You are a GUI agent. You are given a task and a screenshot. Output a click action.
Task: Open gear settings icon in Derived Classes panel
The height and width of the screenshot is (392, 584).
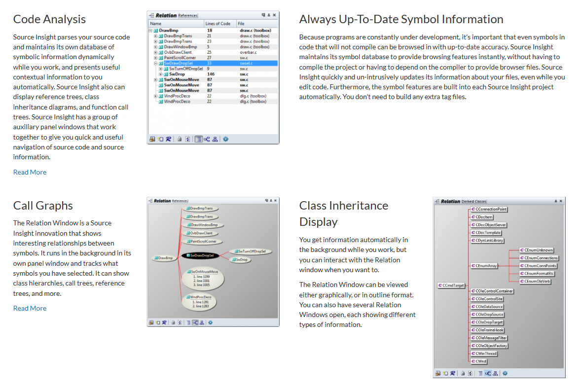(x=505, y=373)
